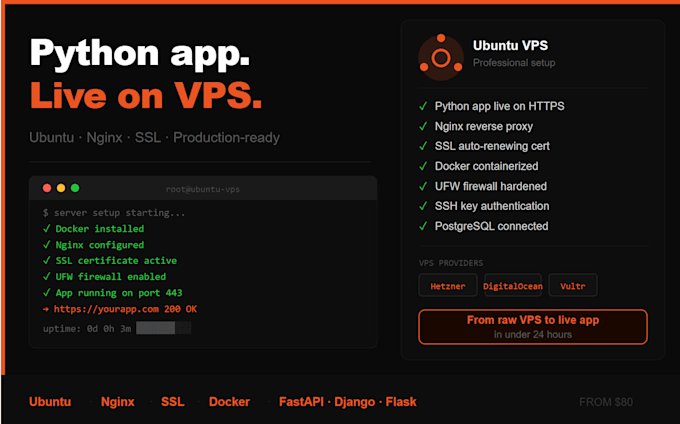Click the PostgreSQL connected text
The width and height of the screenshot is (680, 424).
[492, 226]
